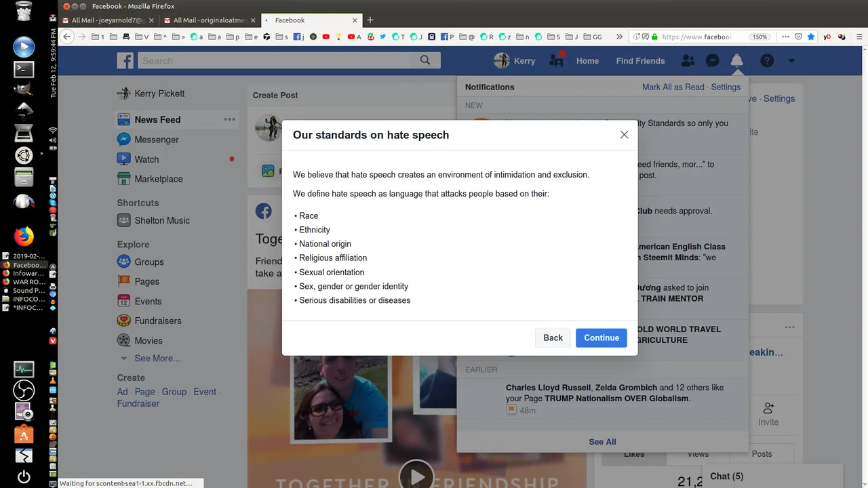Click Create Page link

[x=144, y=392]
